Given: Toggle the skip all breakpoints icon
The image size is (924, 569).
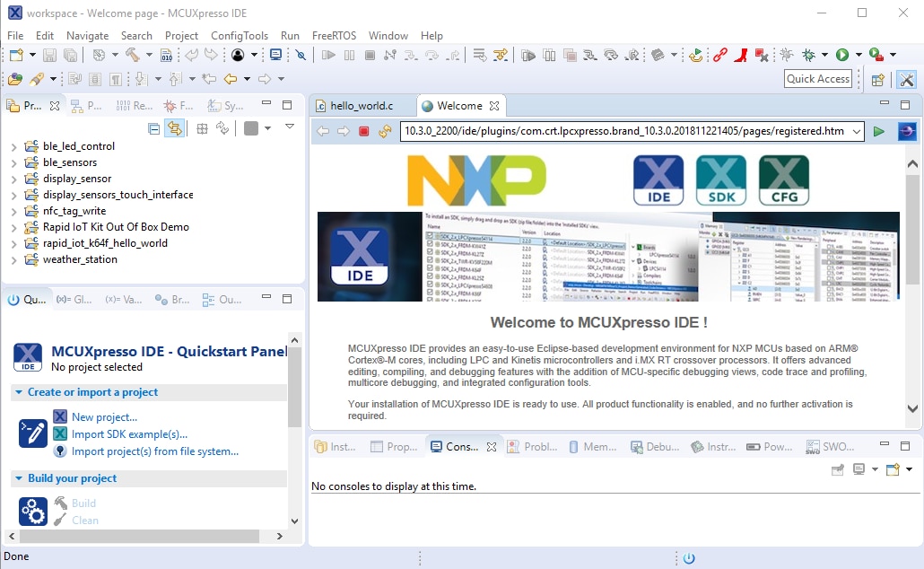Looking at the screenshot, I should (301, 56).
